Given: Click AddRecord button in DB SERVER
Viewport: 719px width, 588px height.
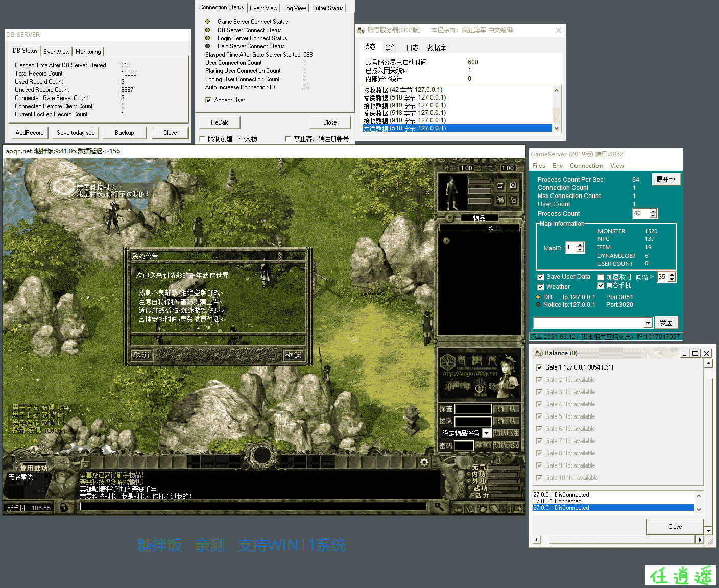Looking at the screenshot, I should click(x=30, y=133).
